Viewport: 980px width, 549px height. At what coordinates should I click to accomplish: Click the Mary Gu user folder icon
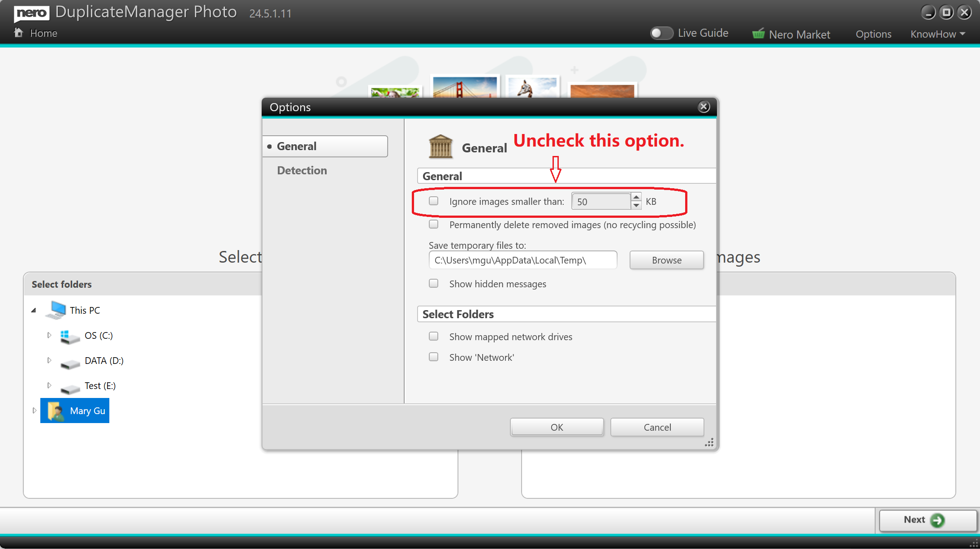tap(56, 411)
